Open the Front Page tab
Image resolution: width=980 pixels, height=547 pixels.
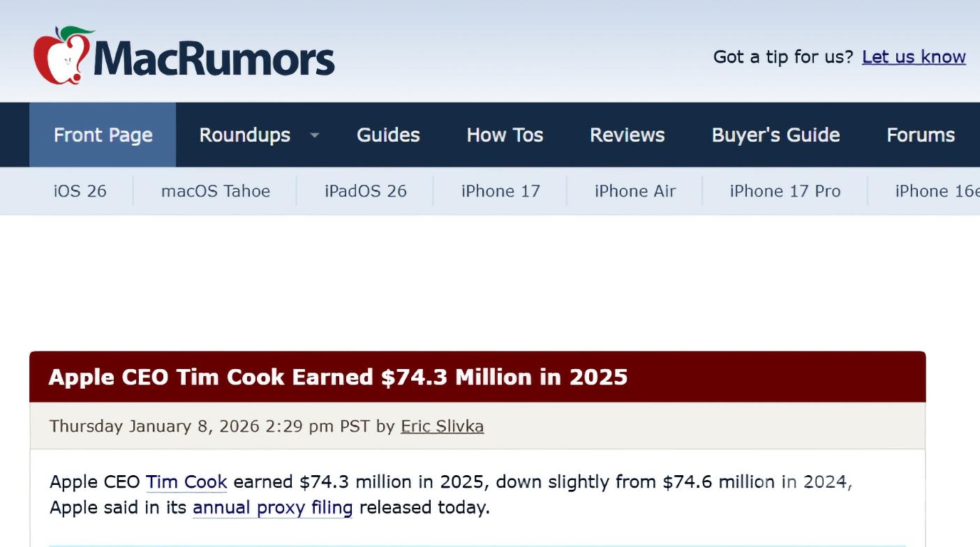click(103, 135)
